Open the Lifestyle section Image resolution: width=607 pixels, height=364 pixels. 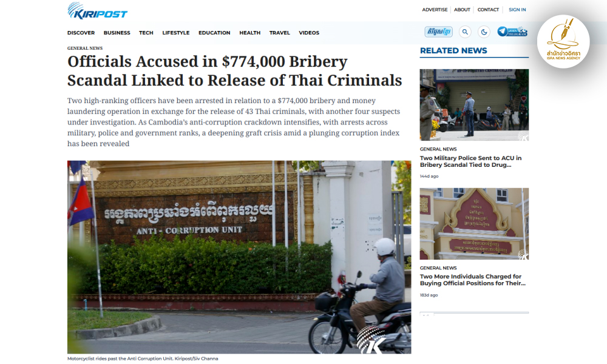[x=176, y=33]
